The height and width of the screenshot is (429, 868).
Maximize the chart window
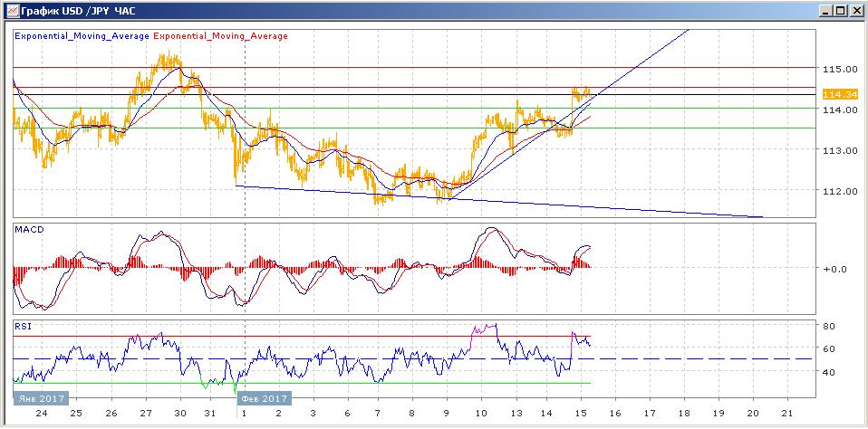(x=840, y=12)
